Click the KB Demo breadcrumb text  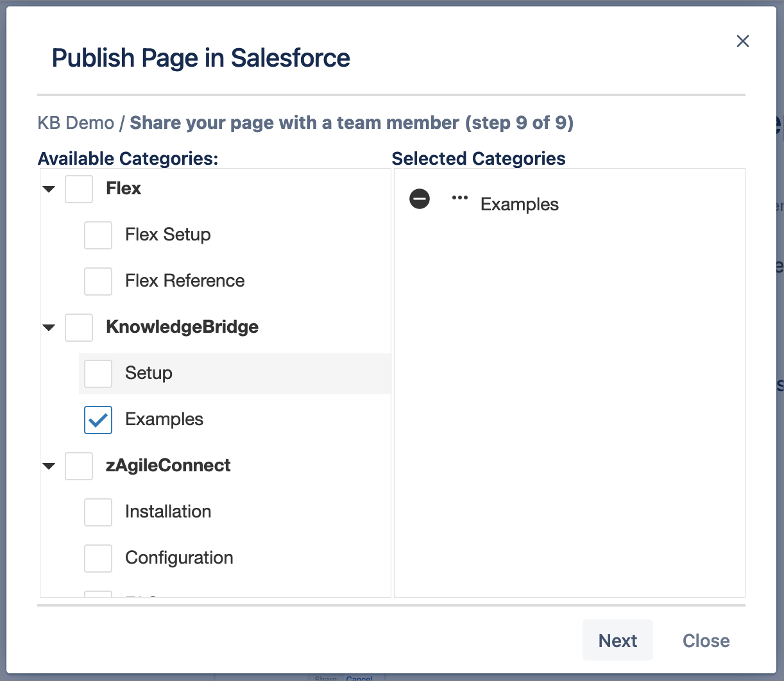click(76, 122)
